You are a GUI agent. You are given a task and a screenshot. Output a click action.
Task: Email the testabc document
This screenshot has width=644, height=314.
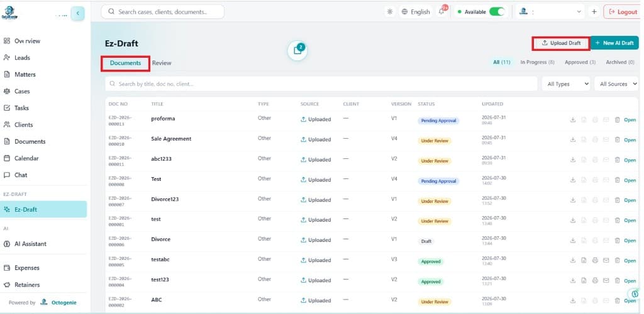606,260
